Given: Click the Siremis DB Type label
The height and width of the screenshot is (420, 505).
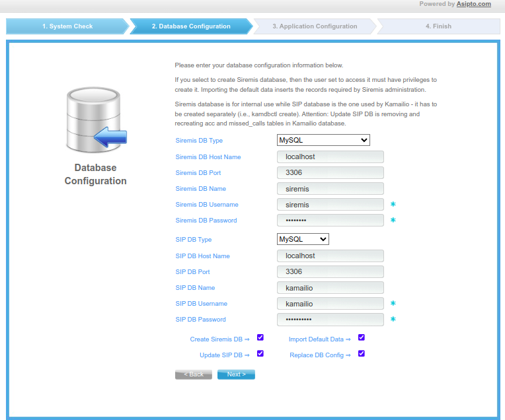Looking at the screenshot, I should point(199,140).
